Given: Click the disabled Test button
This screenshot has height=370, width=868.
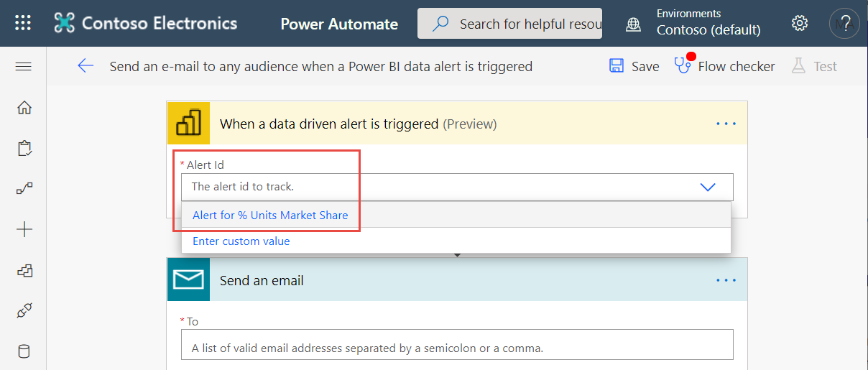Looking at the screenshot, I should 814,66.
